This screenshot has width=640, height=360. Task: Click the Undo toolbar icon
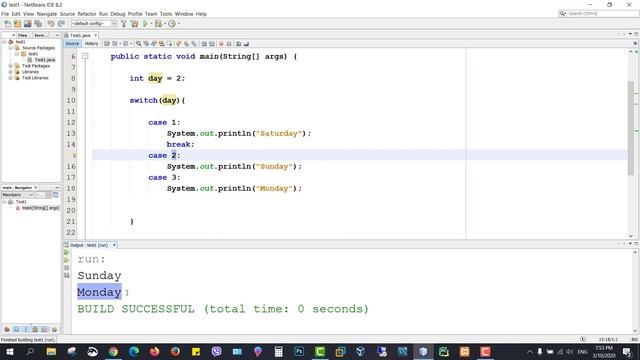51,24
